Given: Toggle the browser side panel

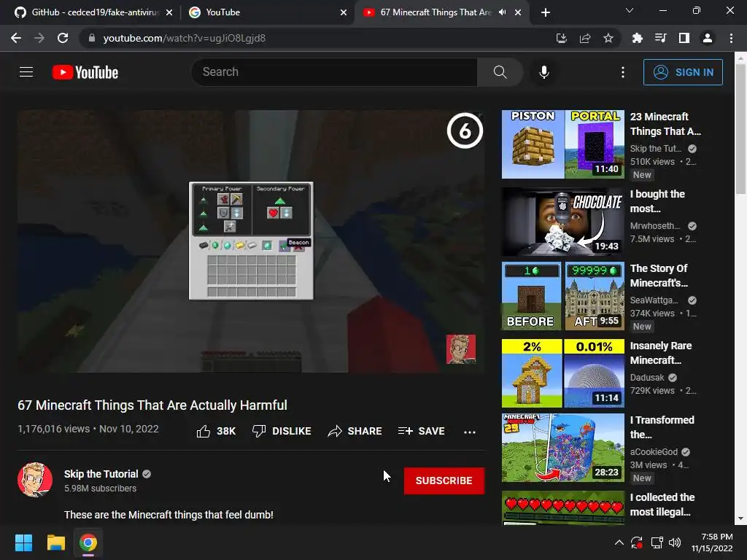Looking at the screenshot, I should [x=684, y=38].
